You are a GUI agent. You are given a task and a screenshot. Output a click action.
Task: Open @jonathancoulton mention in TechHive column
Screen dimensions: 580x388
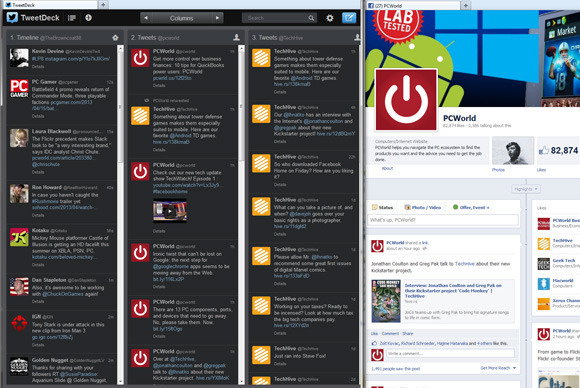click(323, 121)
